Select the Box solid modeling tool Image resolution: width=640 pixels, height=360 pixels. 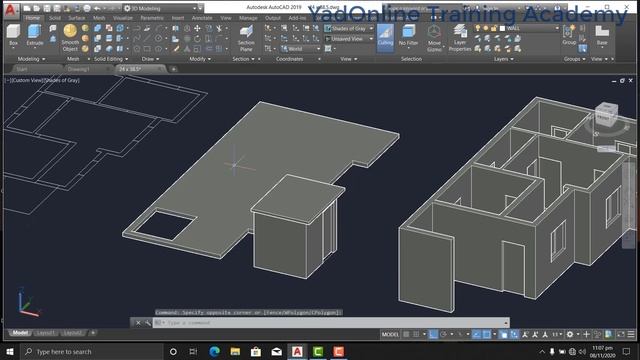point(13,35)
